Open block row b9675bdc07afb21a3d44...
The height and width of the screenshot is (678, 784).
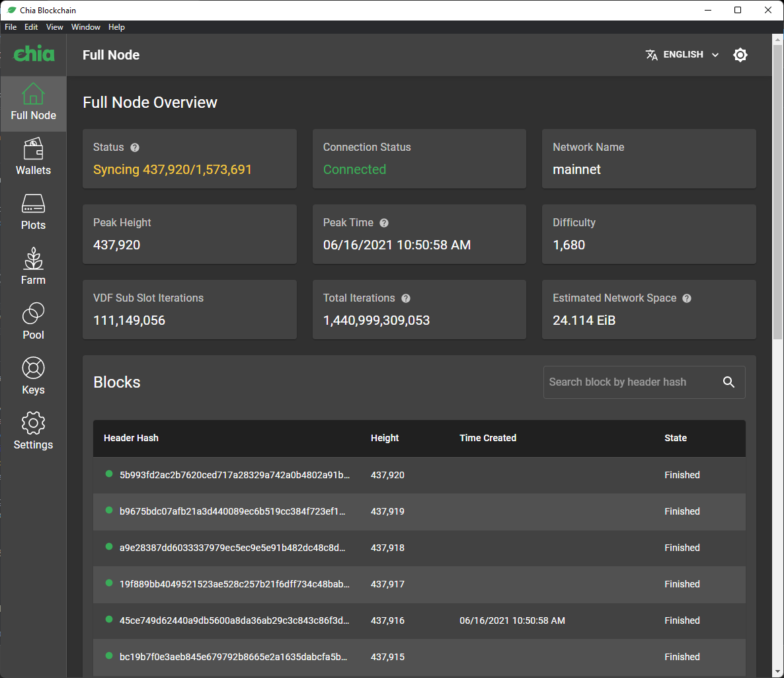click(x=419, y=511)
